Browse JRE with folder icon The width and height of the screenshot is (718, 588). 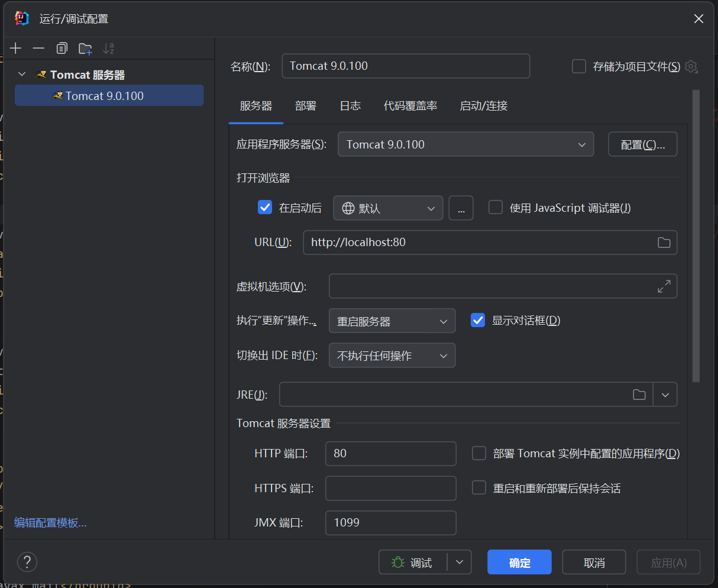point(639,395)
